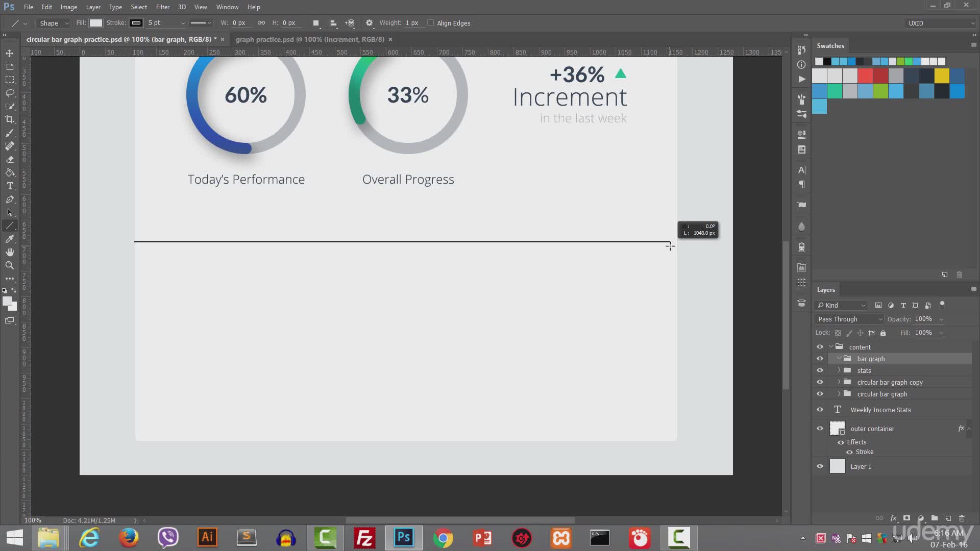Enable Align Edges checkbox
Screen dimensions: 980x551
(430, 23)
